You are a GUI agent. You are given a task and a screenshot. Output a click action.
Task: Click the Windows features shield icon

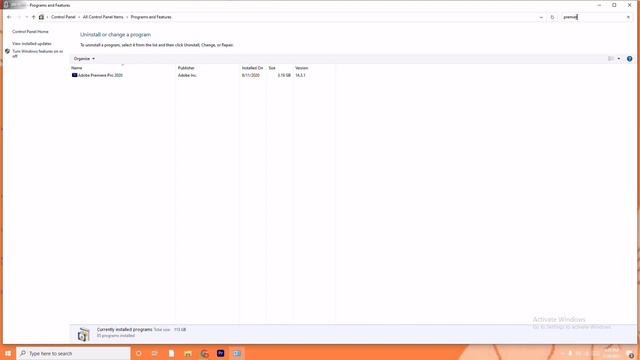[x=7, y=51]
